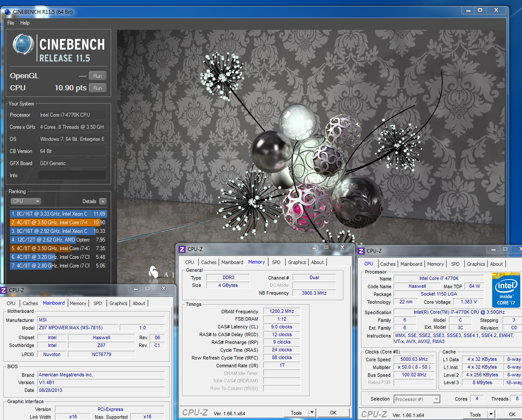Select ranking row 8C/16T @ 2.92 GHz Xeon
Screen dimensions: 522x420
pyautogui.click(x=58, y=231)
